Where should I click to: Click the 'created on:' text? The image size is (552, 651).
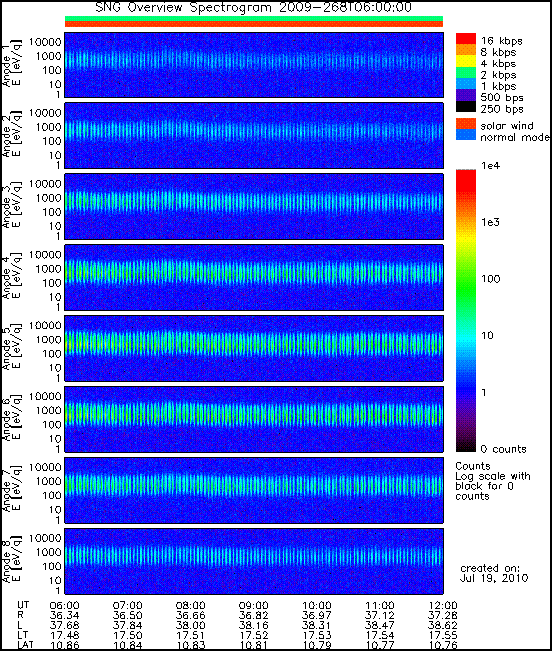pyautogui.click(x=490, y=568)
